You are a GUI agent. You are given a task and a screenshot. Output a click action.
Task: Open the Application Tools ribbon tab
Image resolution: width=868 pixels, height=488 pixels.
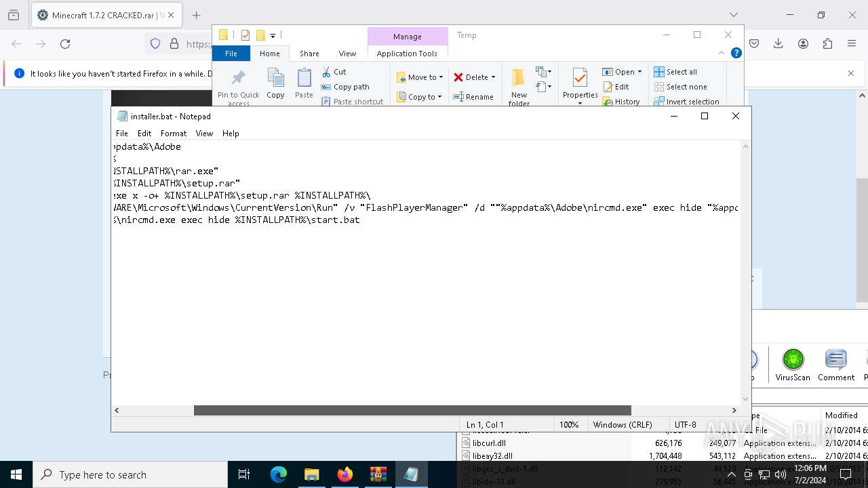407,54
